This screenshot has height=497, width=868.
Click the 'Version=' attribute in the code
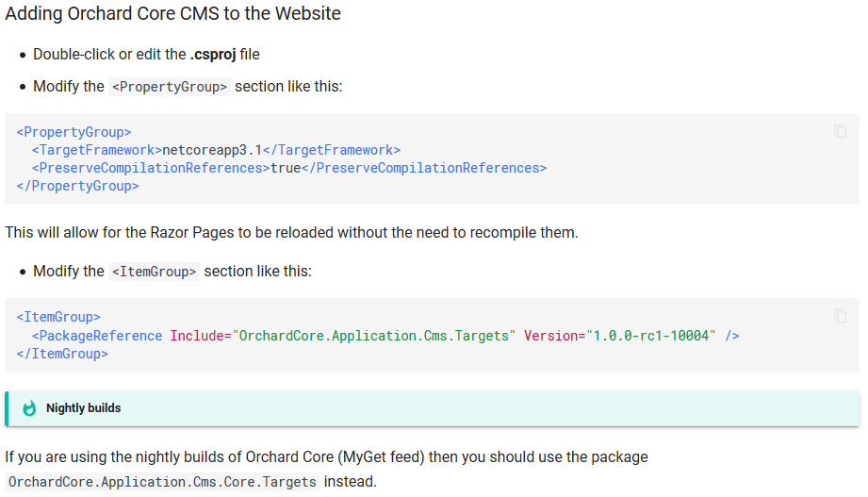(x=555, y=336)
